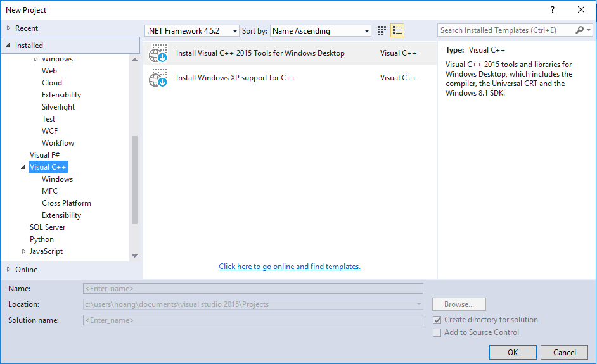
Task: Click the Name input field
Action: [253, 288]
